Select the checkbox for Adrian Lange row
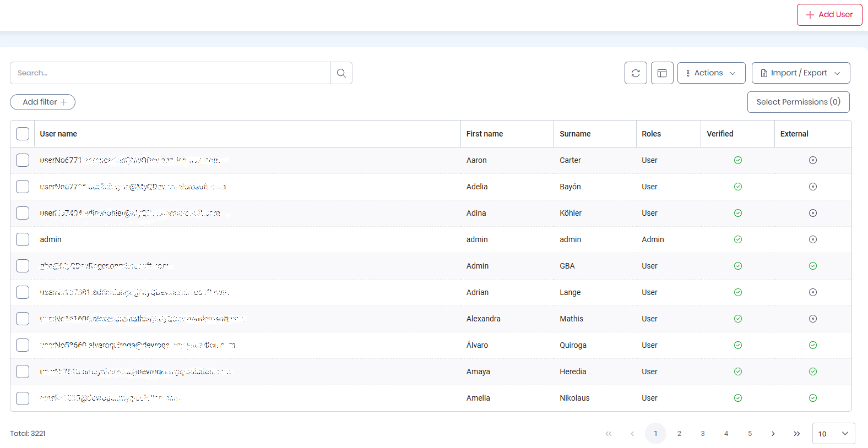This screenshot has height=448, width=868. (23, 292)
